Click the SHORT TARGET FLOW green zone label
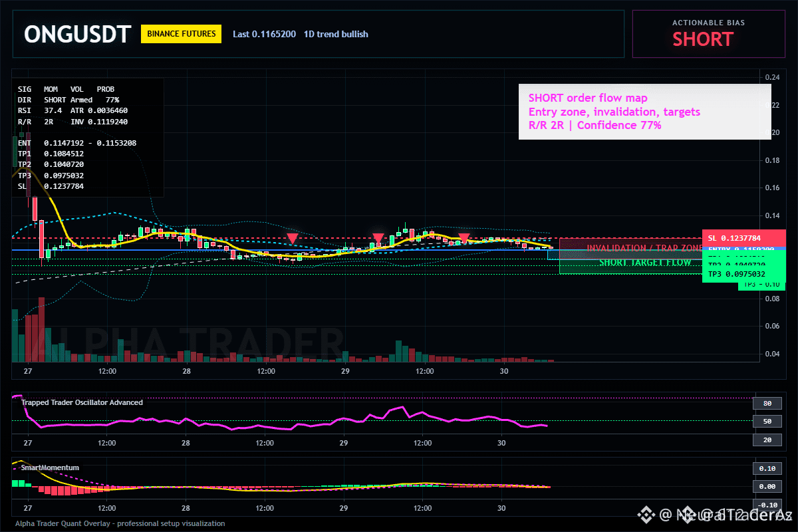 645,263
